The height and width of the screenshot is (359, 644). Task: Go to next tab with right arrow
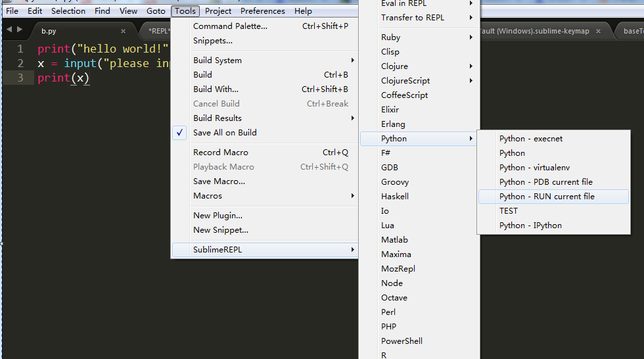pos(19,29)
